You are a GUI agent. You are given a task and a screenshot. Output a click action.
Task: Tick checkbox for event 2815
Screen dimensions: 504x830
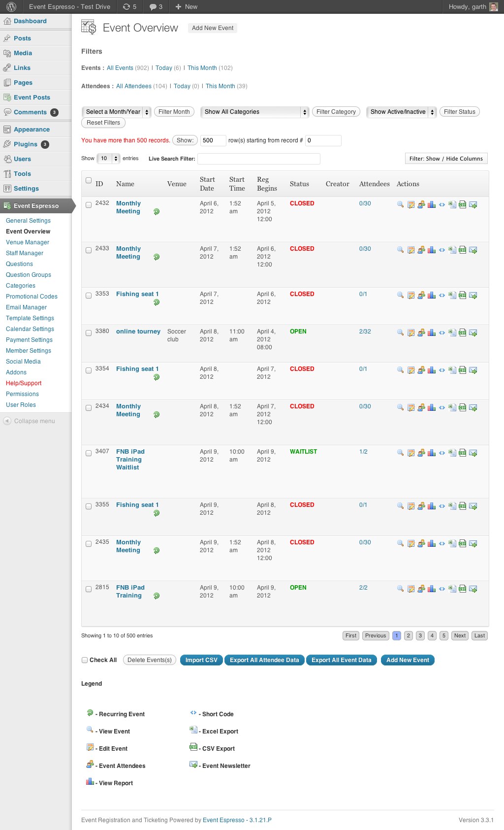click(x=89, y=589)
